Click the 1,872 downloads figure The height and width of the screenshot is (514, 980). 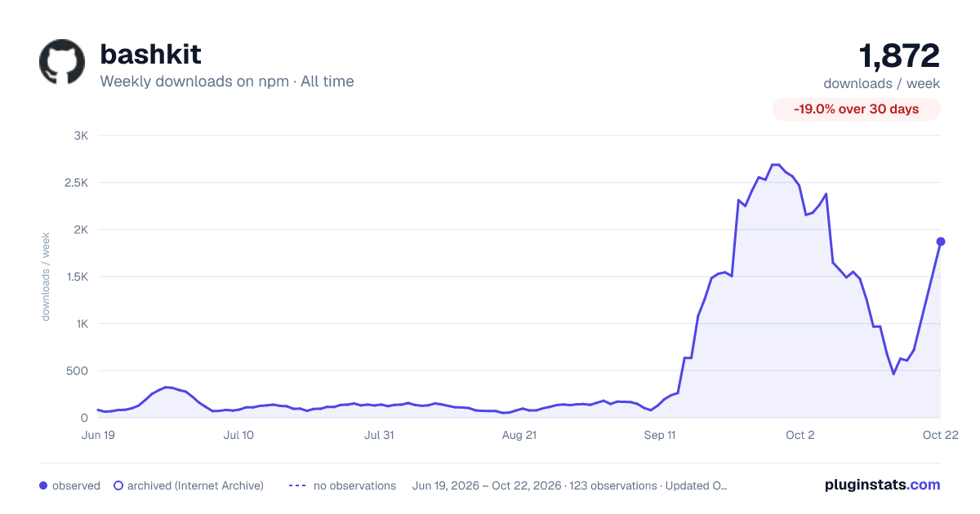[899, 55]
